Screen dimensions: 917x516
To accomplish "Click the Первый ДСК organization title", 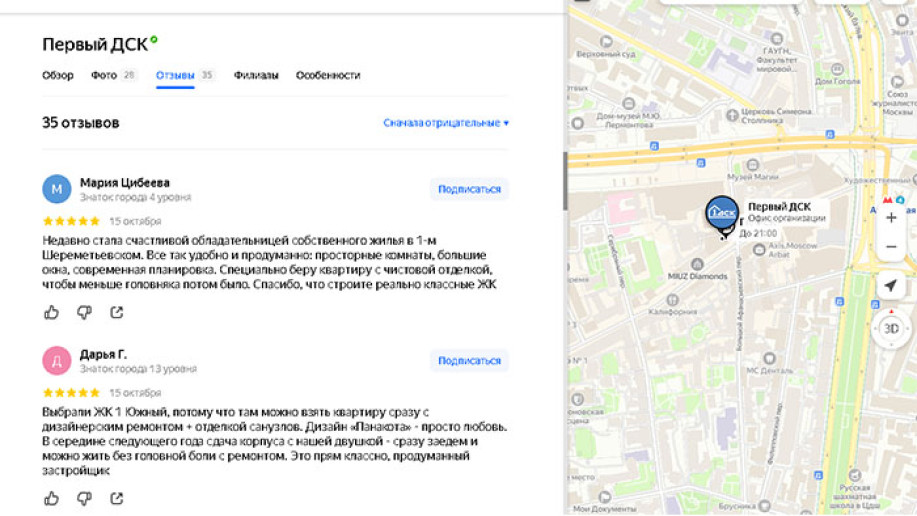I will coord(95,44).
